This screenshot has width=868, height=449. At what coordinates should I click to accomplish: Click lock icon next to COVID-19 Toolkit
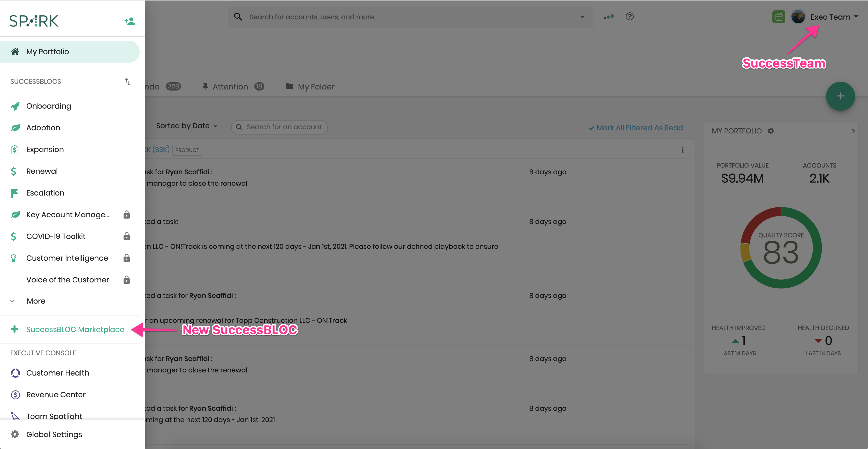click(127, 236)
